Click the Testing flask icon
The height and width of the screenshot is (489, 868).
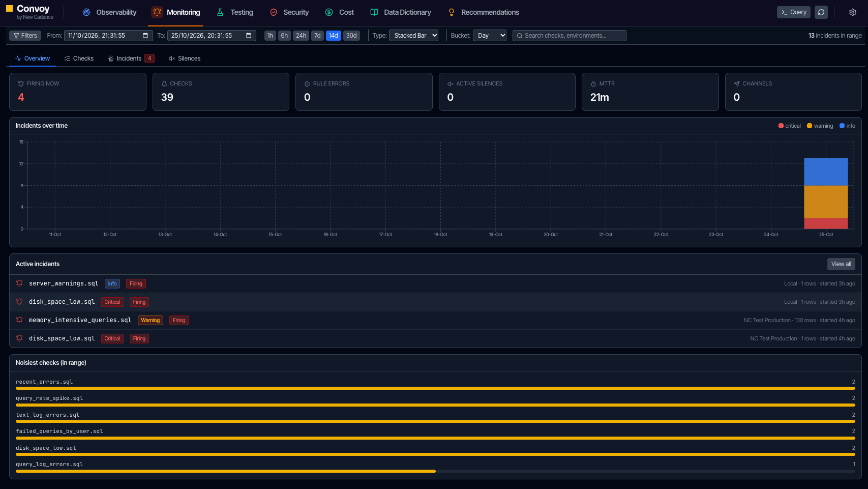click(220, 12)
